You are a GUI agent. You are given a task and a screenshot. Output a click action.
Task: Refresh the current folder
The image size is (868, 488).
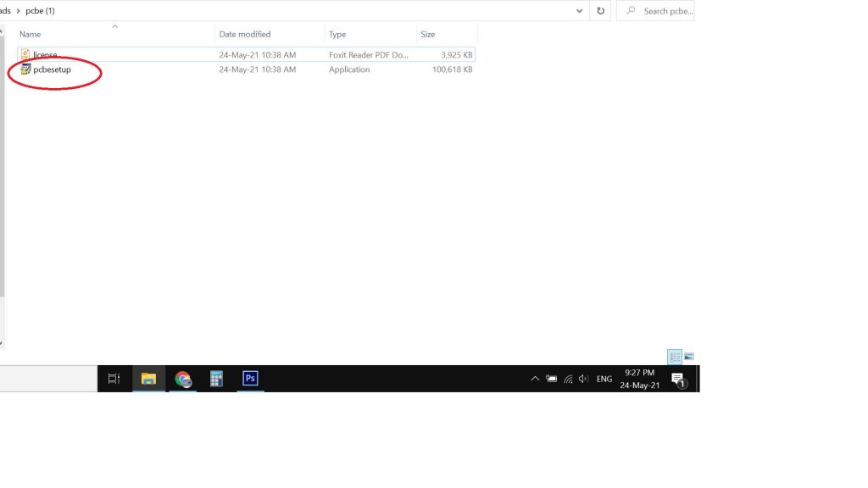(x=601, y=11)
